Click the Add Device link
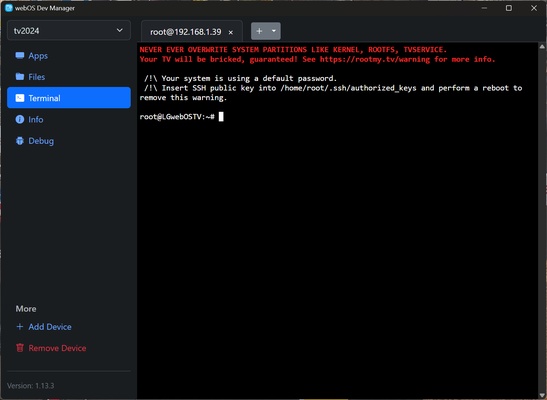547x400 pixels. [50, 327]
